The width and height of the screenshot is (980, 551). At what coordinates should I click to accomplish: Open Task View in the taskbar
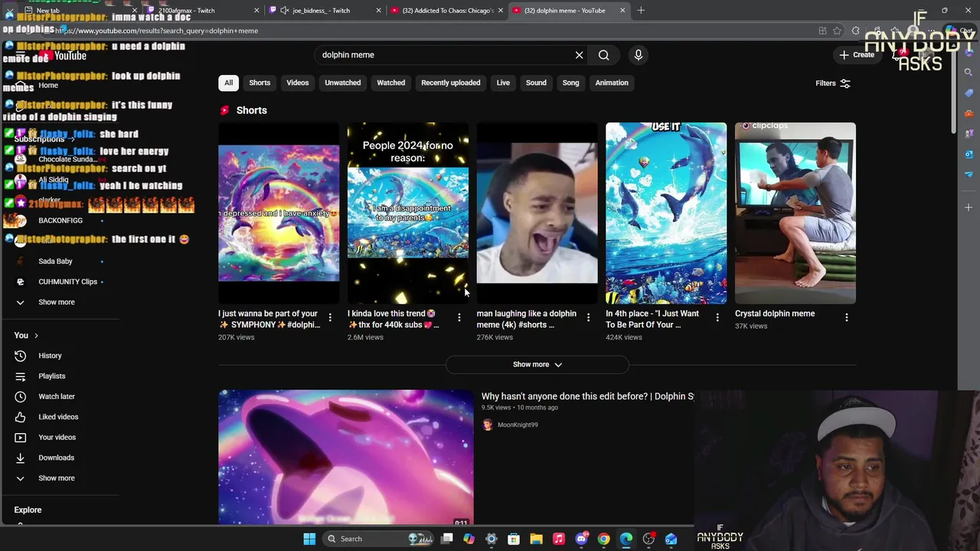click(x=447, y=539)
